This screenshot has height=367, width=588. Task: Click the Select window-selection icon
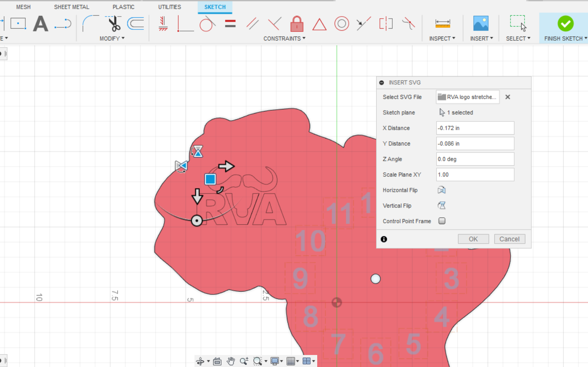[x=518, y=24]
